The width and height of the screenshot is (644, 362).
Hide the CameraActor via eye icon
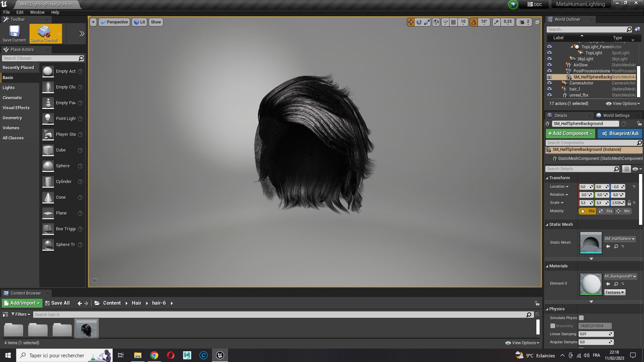click(x=550, y=83)
